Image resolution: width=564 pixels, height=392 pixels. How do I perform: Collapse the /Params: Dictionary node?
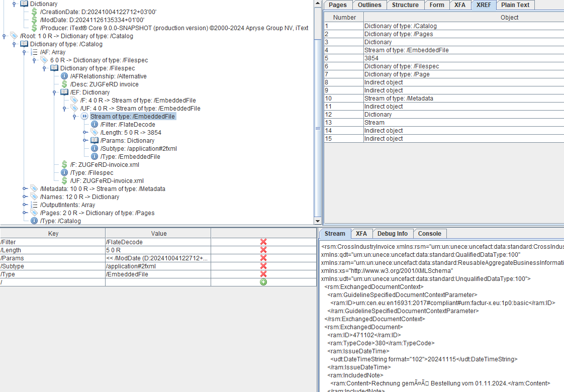tap(85, 140)
